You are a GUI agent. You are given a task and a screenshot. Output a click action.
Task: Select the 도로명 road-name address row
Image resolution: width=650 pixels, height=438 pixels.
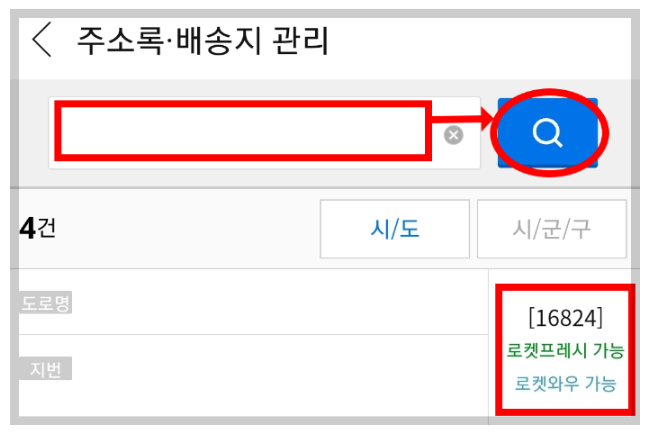[x=253, y=302]
